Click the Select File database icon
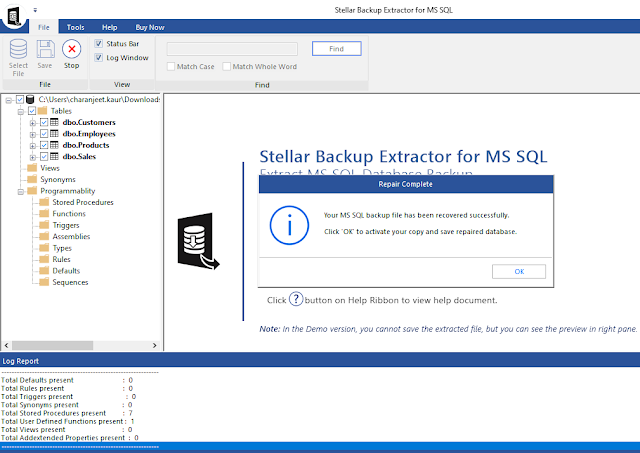Viewport: 640px width, 453px height. tap(18, 49)
